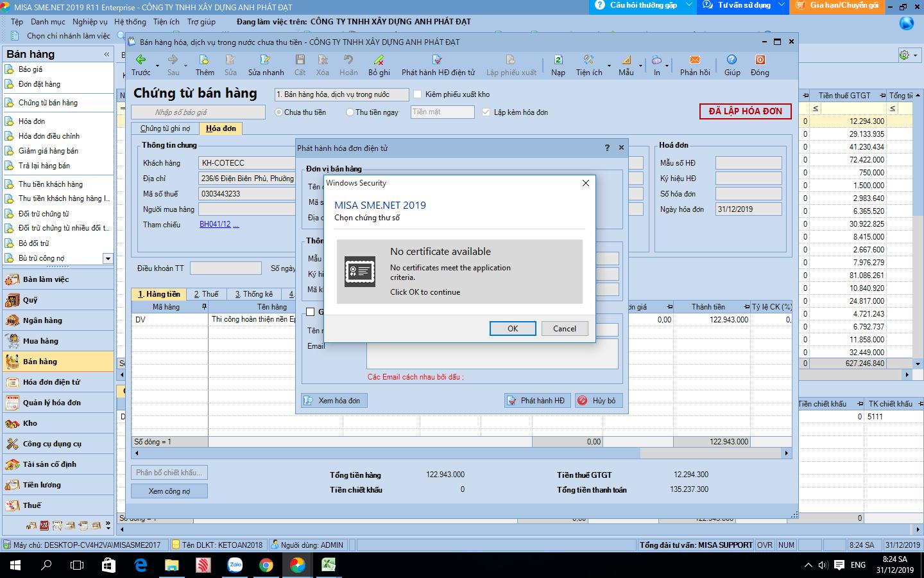Viewport: 924px width, 578px height.
Task: Go back with the Trước toolbar button
Action: coord(141,65)
